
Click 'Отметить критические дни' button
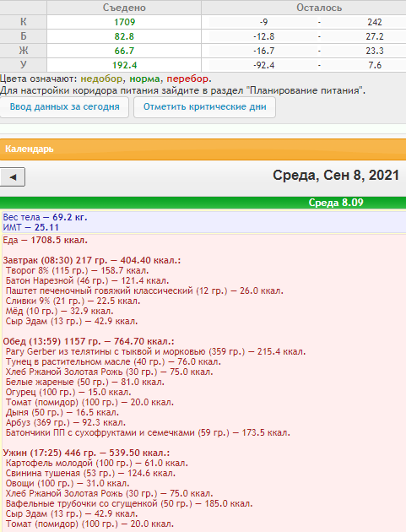[204, 107]
